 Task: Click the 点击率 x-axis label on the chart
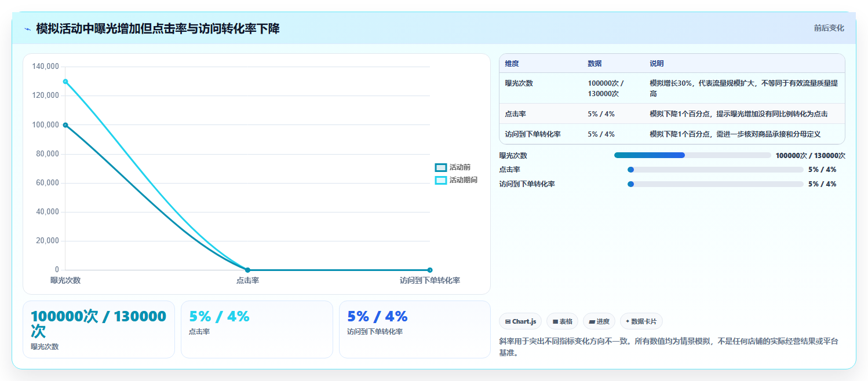click(x=247, y=280)
